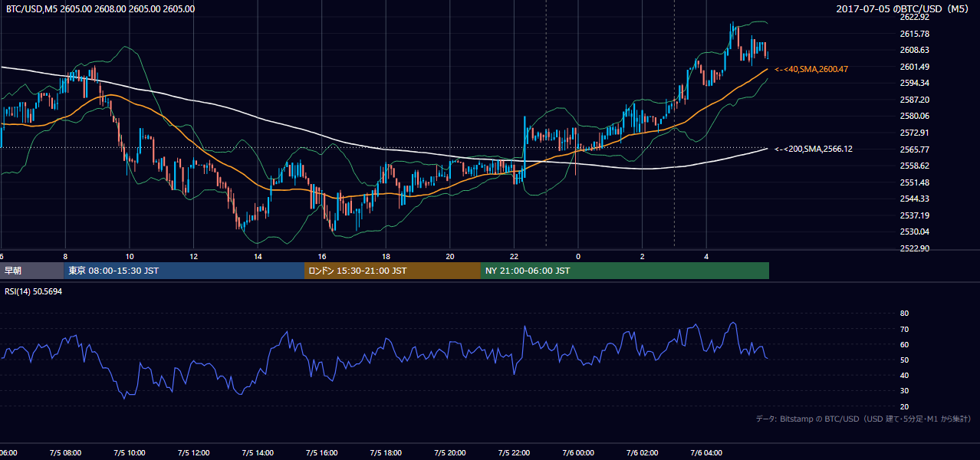Viewport: 980px width, 460px height.
Task: Click the 7/5 12:00 time label
Action: pyautogui.click(x=193, y=452)
